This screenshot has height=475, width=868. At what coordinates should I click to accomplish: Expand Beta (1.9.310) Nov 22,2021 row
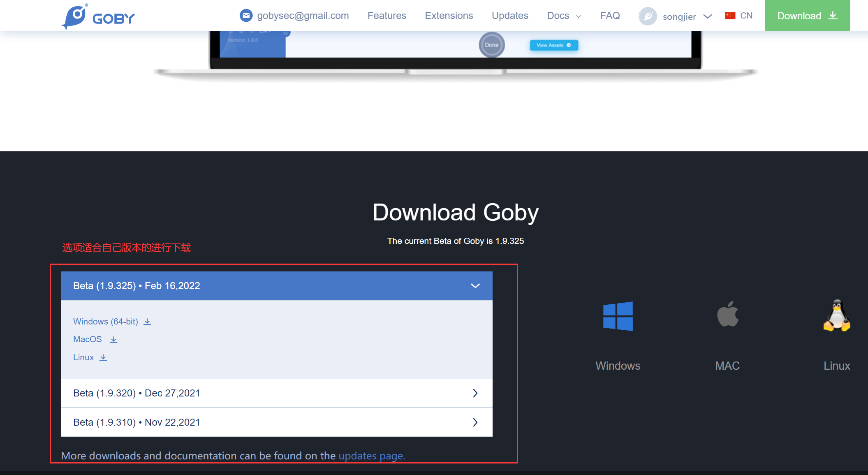point(475,422)
